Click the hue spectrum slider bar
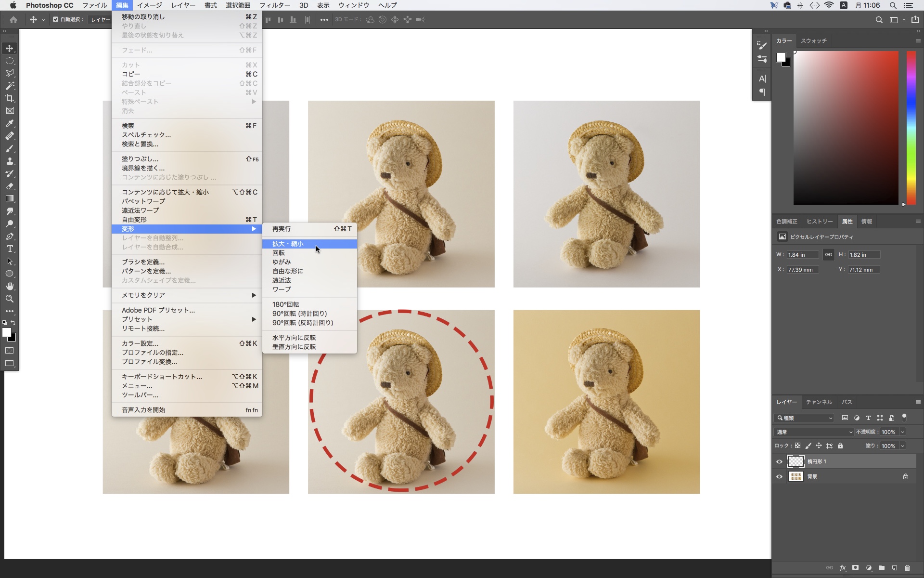The image size is (924, 578). 911,128
